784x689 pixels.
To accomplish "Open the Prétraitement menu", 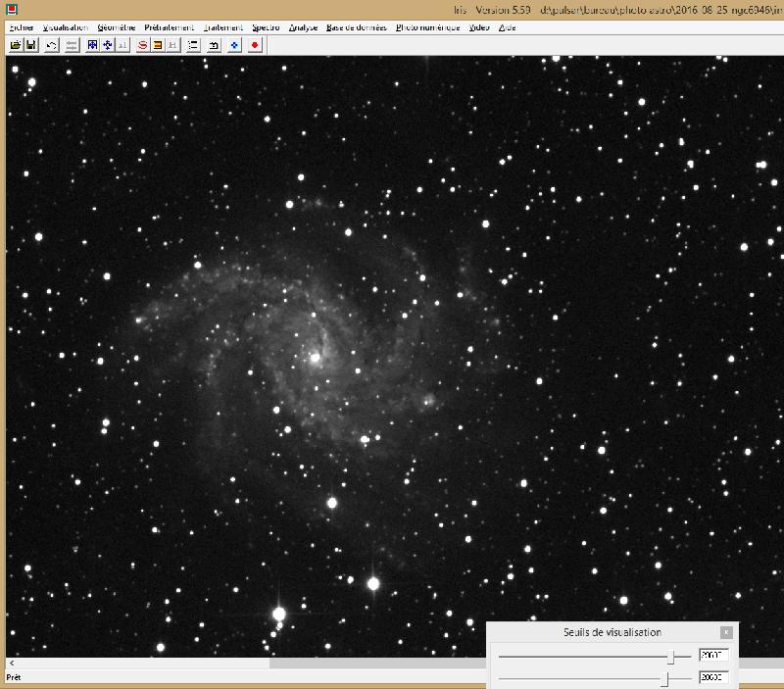I will [169, 27].
